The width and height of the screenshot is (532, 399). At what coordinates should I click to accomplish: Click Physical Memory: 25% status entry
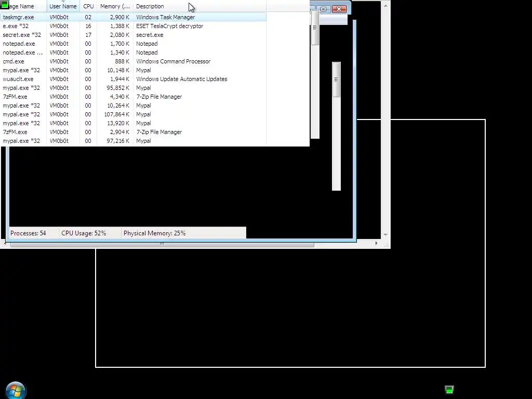pos(154,233)
